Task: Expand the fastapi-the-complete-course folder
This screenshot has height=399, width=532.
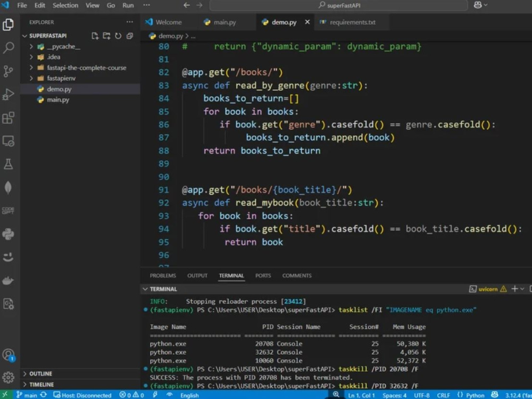Action: [x=31, y=68]
